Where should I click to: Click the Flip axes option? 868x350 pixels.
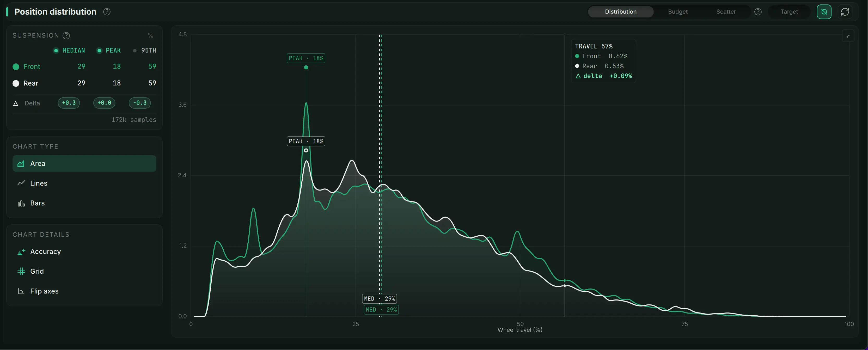pyautogui.click(x=84, y=291)
